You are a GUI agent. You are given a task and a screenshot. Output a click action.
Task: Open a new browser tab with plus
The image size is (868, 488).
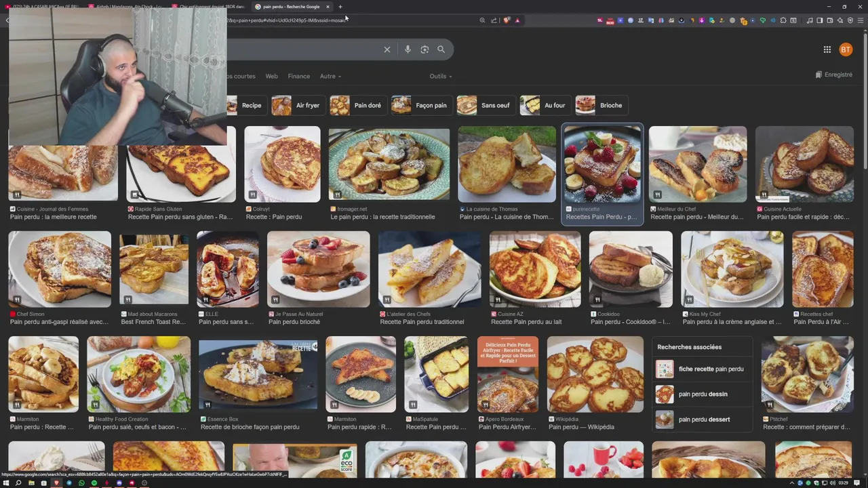340,7
